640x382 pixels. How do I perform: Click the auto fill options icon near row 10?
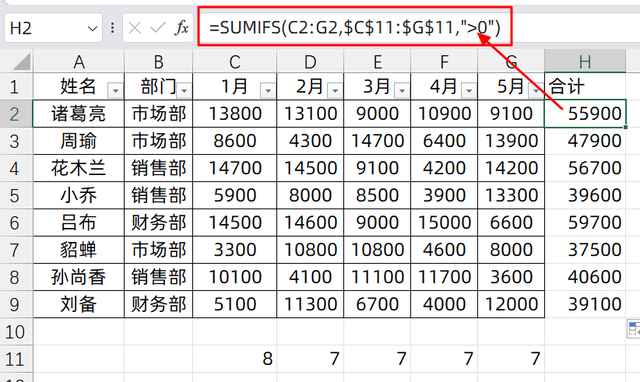tap(633, 329)
